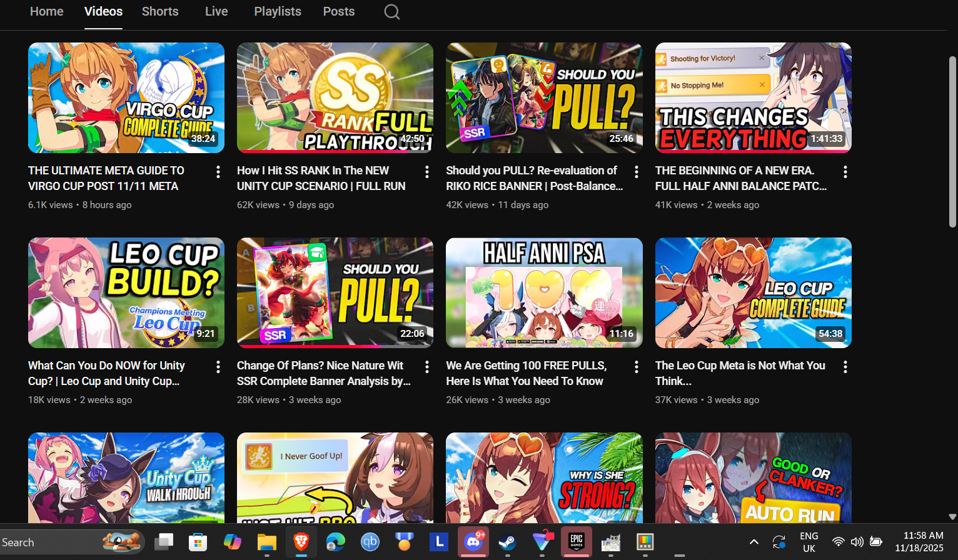Open qBittorrent from the taskbar
Viewport: 958px width, 560px height.
370,542
